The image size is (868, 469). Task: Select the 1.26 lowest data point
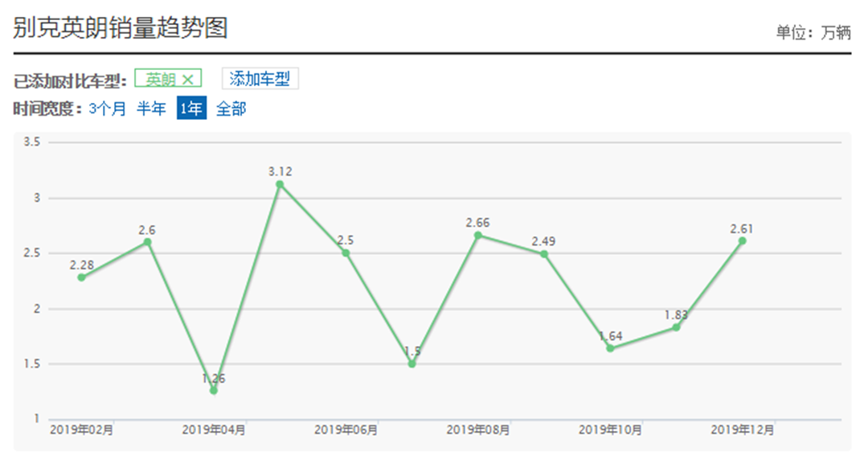[214, 391]
